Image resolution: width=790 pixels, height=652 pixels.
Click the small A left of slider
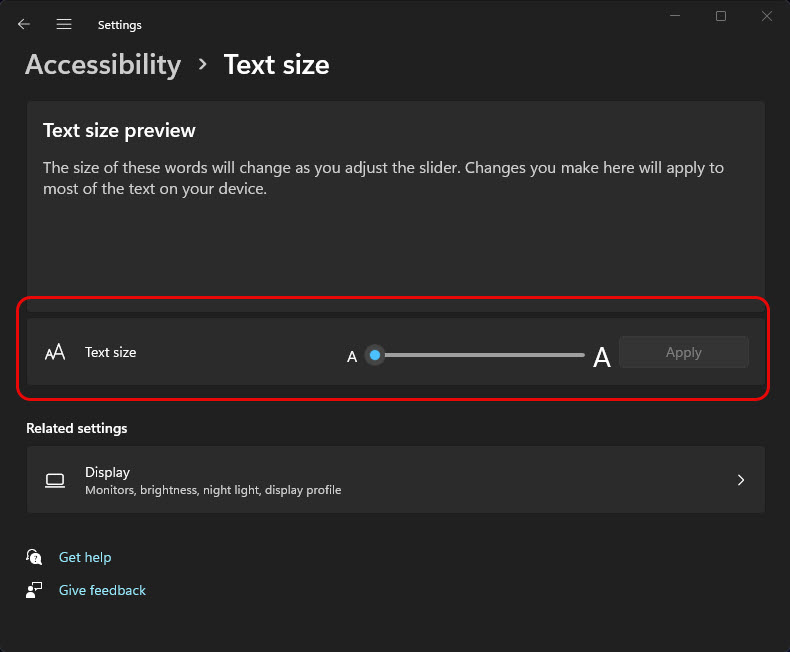(x=352, y=356)
